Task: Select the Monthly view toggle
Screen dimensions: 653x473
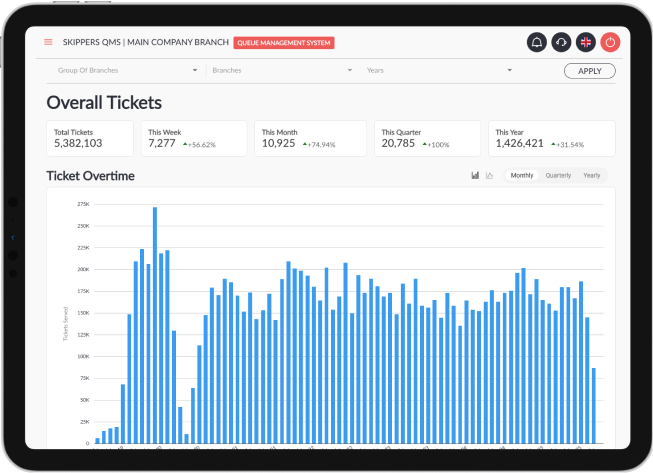Action: pos(522,175)
